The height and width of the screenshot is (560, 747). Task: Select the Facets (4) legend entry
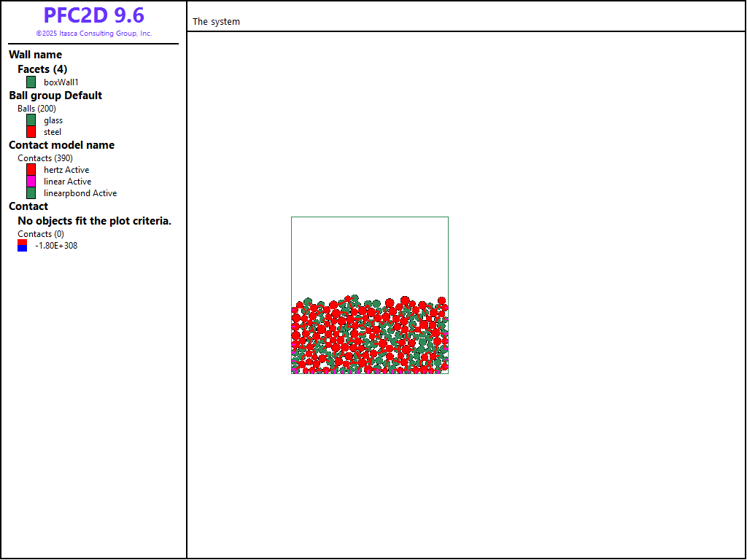(42, 69)
